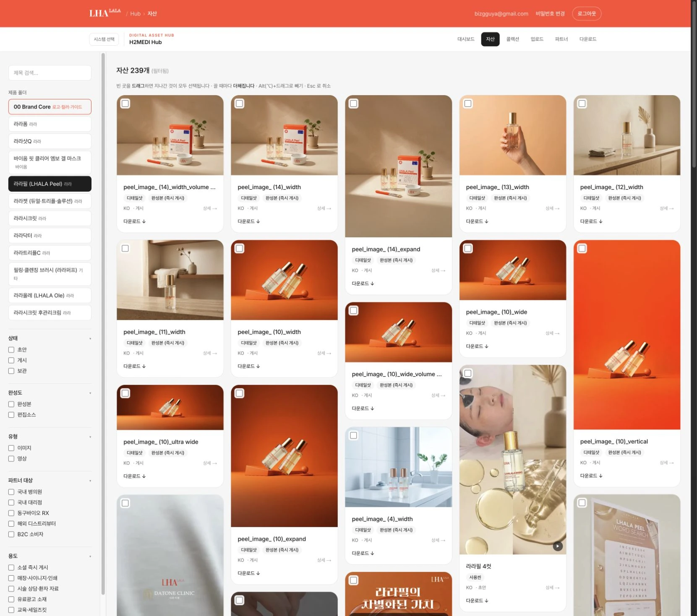Open the Hub breadcrumb link

pos(135,13)
